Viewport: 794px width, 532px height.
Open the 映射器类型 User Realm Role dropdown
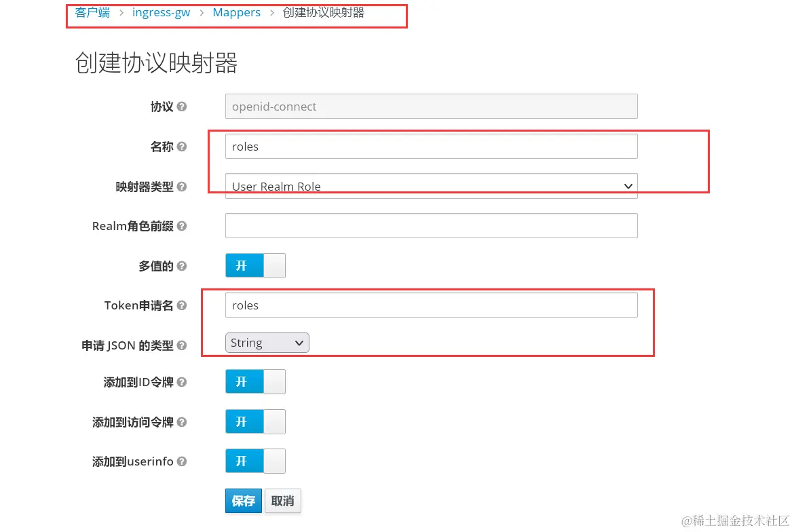point(431,187)
